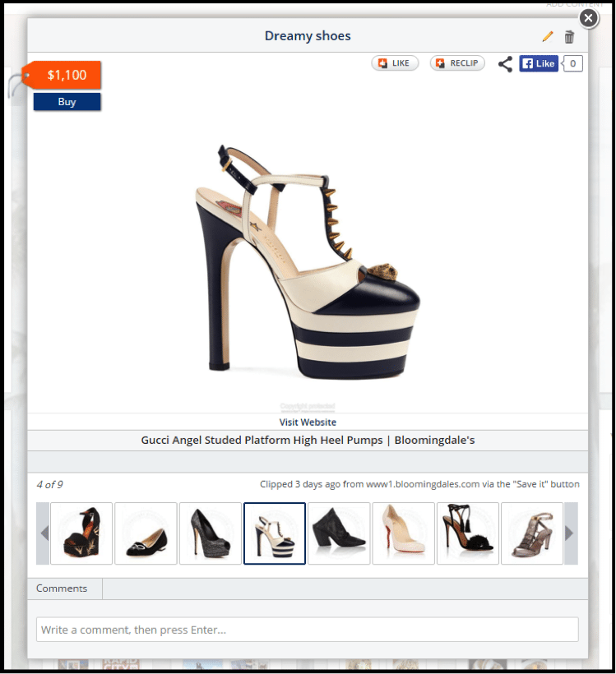Click the share icon

(x=505, y=64)
